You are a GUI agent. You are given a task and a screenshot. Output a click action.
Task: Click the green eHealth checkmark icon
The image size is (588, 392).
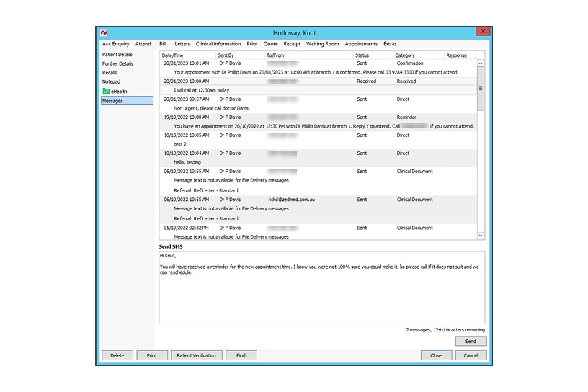tap(106, 92)
